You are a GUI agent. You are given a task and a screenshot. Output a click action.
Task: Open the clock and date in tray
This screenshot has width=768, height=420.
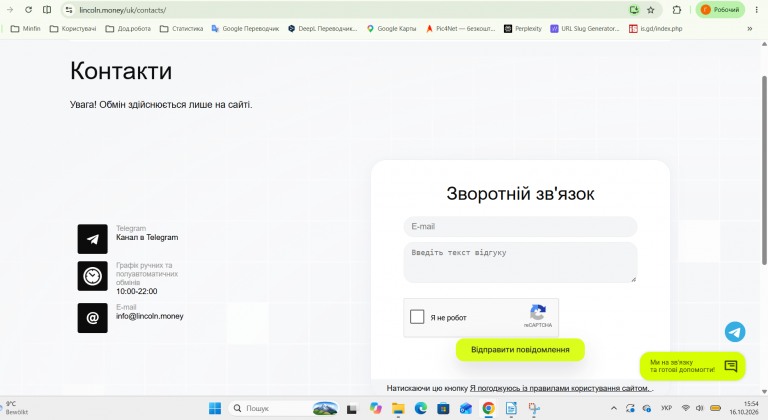point(744,408)
